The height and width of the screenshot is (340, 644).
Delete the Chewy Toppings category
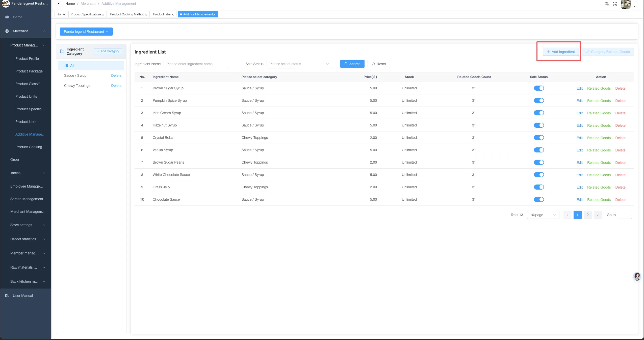pyautogui.click(x=116, y=86)
